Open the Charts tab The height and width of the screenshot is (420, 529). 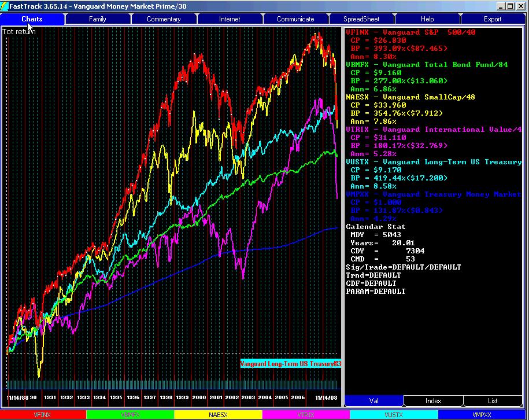(x=32, y=19)
